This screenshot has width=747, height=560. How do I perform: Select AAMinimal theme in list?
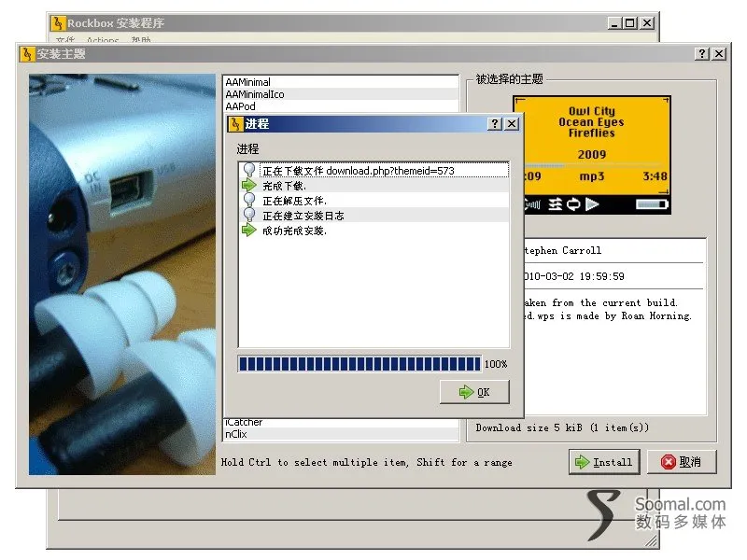click(x=341, y=82)
